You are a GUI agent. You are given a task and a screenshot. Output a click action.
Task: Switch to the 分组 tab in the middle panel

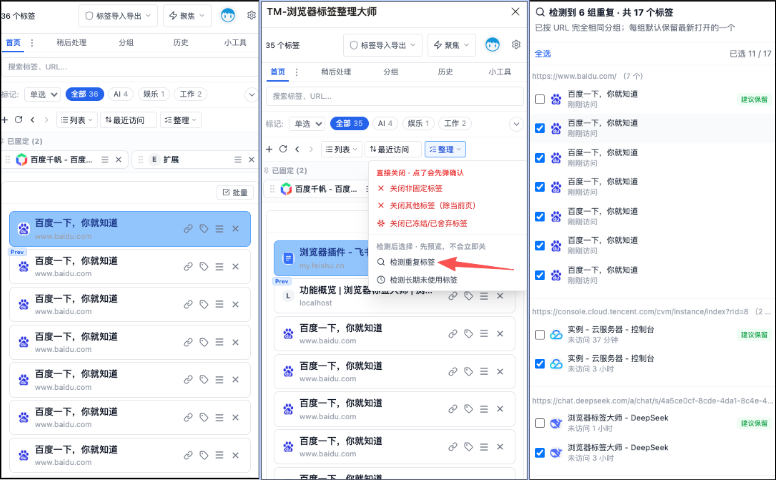390,72
